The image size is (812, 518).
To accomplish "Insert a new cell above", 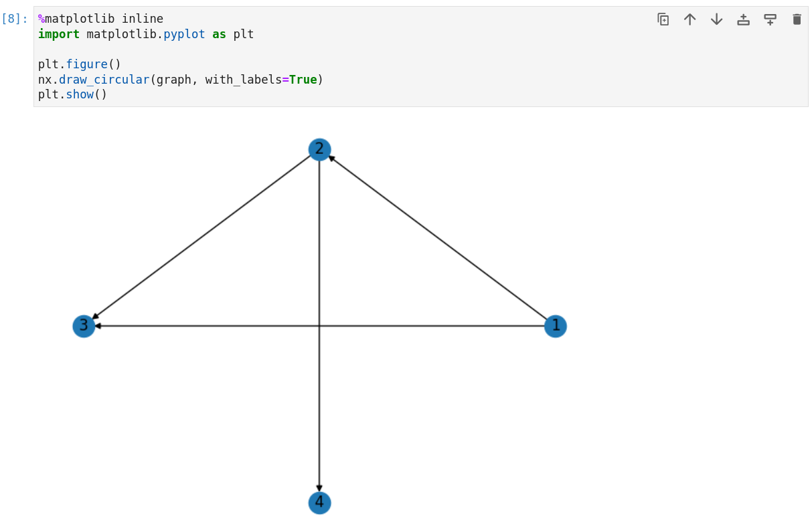I will [x=743, y=19].
